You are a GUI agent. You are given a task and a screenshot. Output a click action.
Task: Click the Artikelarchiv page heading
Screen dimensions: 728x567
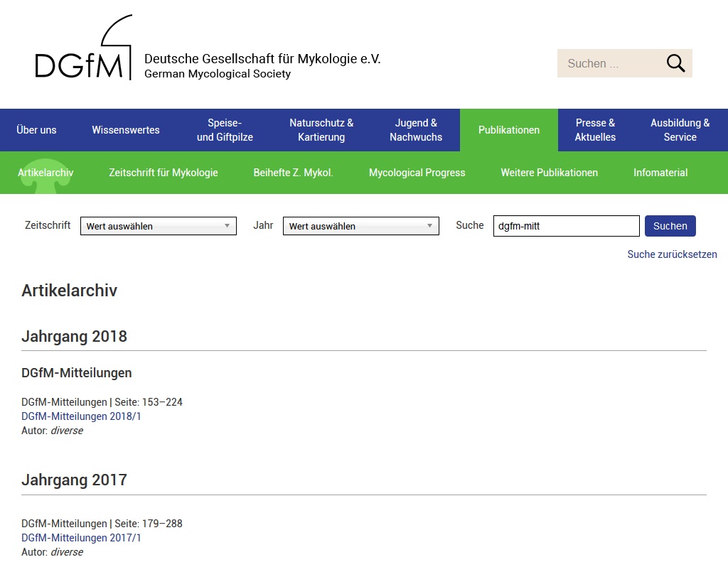coord(69,291)
